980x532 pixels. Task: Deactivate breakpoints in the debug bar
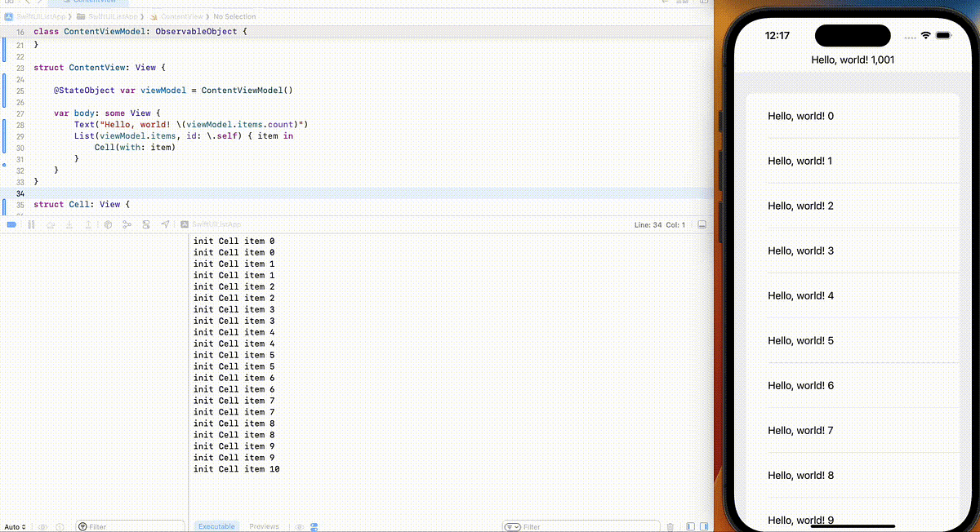pyautogui.click(x=11, y=224)
